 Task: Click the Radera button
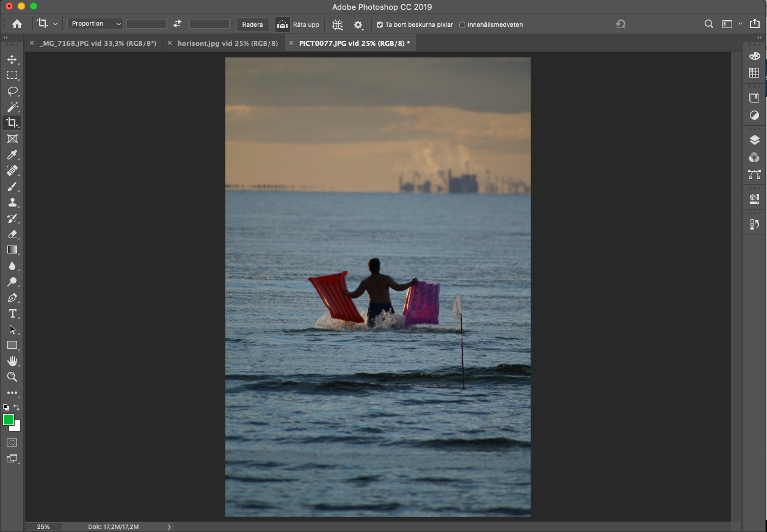pos(252,24)
